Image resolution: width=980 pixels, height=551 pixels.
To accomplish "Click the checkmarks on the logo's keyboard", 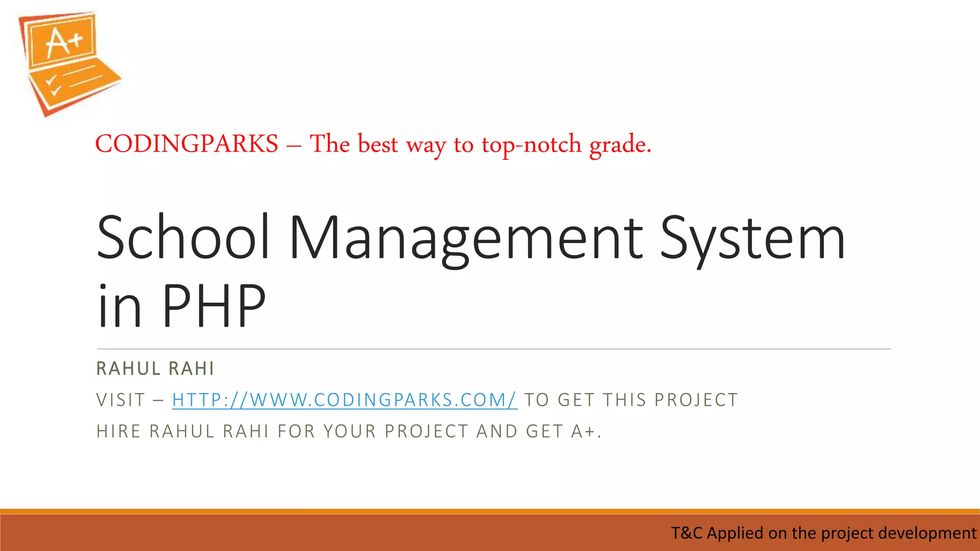I will tap(53, 85).
